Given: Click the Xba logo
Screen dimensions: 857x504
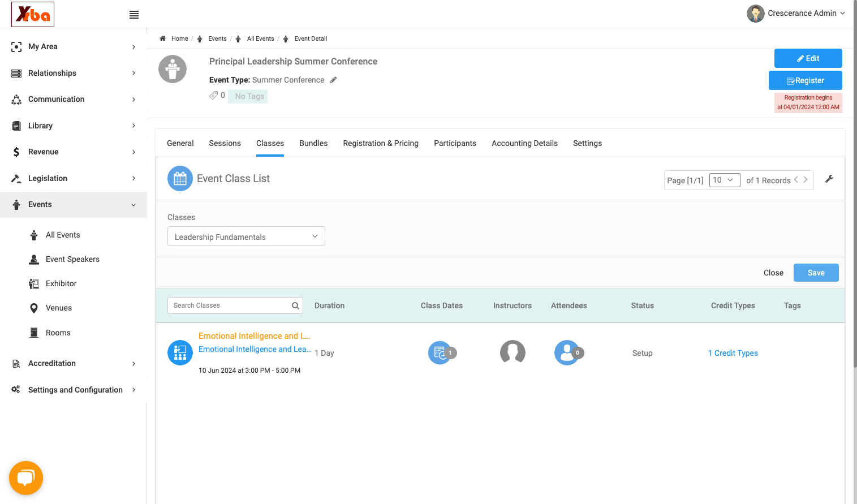Looking at the screenshot, I should click(33, 14).
